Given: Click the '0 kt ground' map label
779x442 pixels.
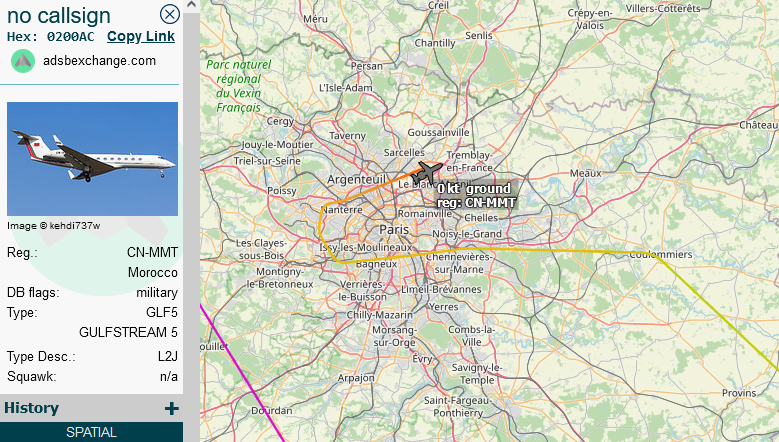Looking at the screenshot, I should [474, 189].
